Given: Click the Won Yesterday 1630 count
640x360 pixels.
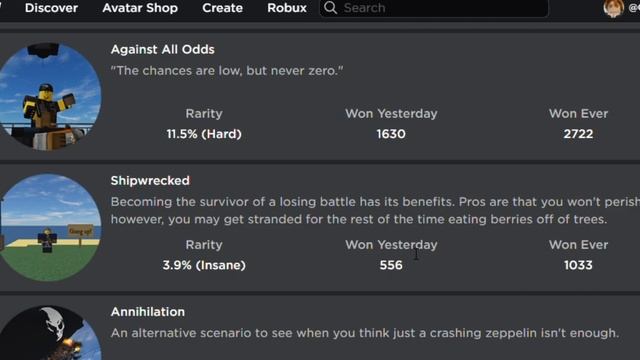Looking at the screenshot, I should [x=391, y=134].
